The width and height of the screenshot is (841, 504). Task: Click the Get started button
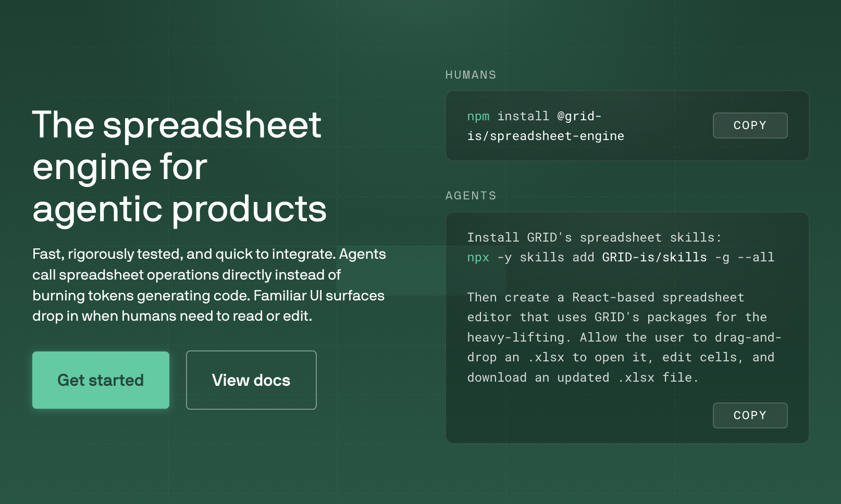(101, 380)
